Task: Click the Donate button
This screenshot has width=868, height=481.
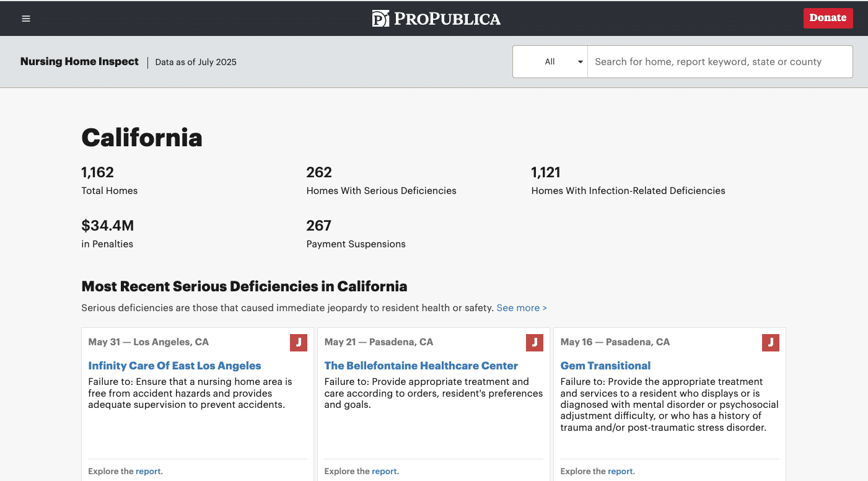Action: click(828, 18)
